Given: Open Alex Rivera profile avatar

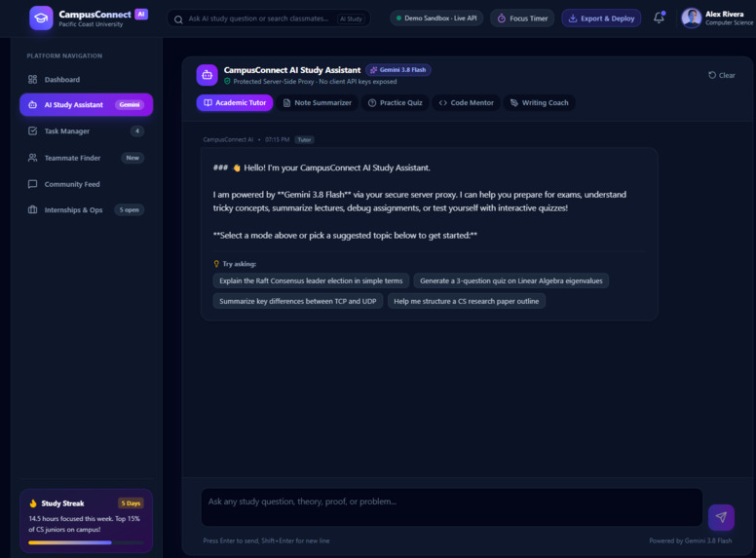Looking at the screenshot, I should click(x=691, y=19).
